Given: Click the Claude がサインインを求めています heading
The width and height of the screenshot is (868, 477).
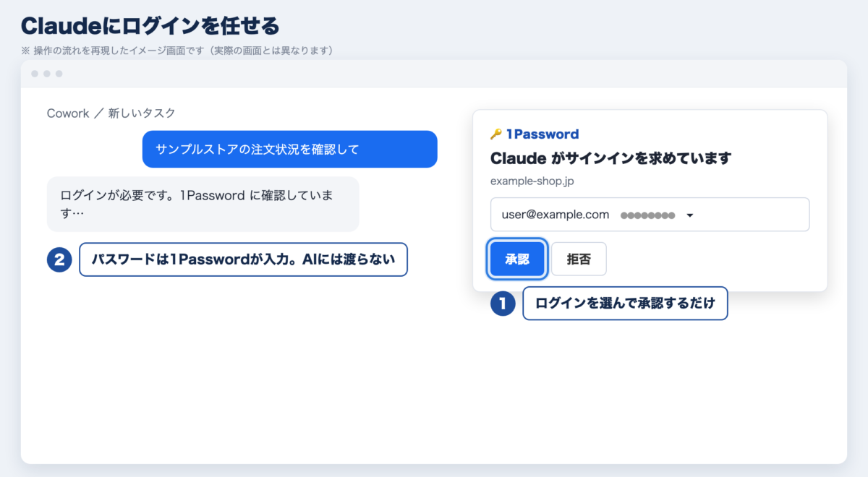Looking at the screenshot, I should tap(611, 158).
